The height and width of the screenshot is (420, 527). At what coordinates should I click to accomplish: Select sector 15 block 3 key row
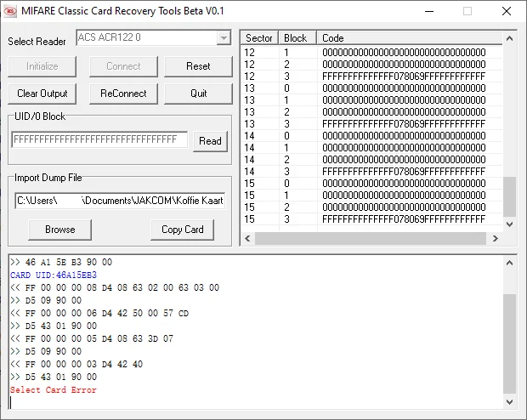pyautogui.click(x=371, y=219)
